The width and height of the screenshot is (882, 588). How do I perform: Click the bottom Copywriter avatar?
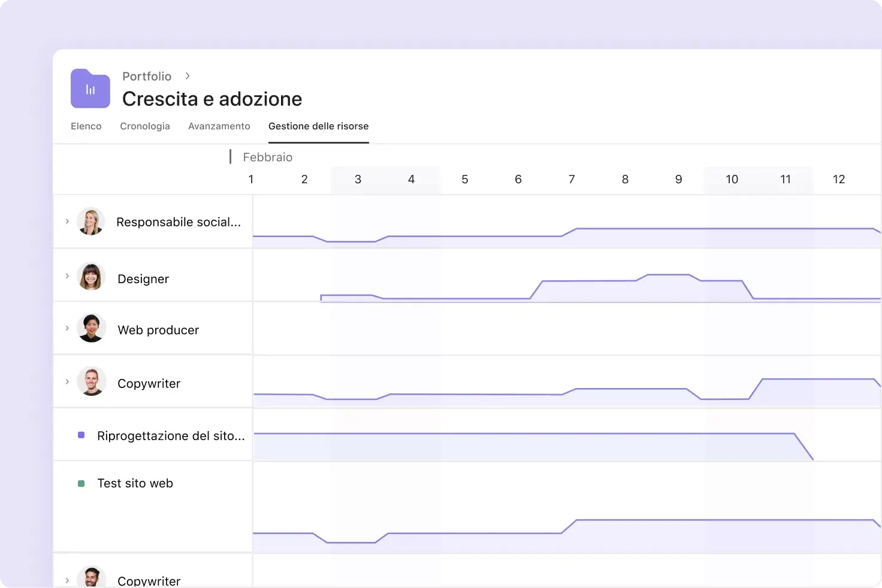[91, 577]
